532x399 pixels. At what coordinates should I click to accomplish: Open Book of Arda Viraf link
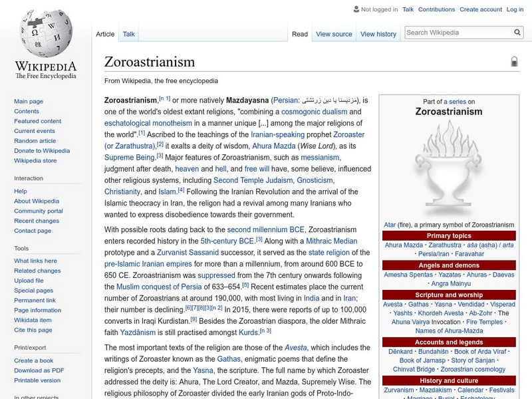(x=480, y=352)
